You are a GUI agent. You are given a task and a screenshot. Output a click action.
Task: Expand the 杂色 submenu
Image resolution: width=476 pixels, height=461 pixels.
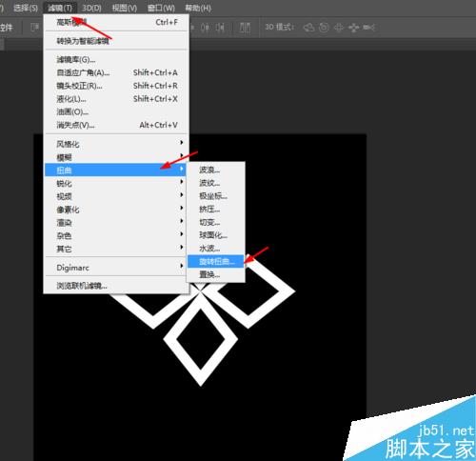coord(116,235)
